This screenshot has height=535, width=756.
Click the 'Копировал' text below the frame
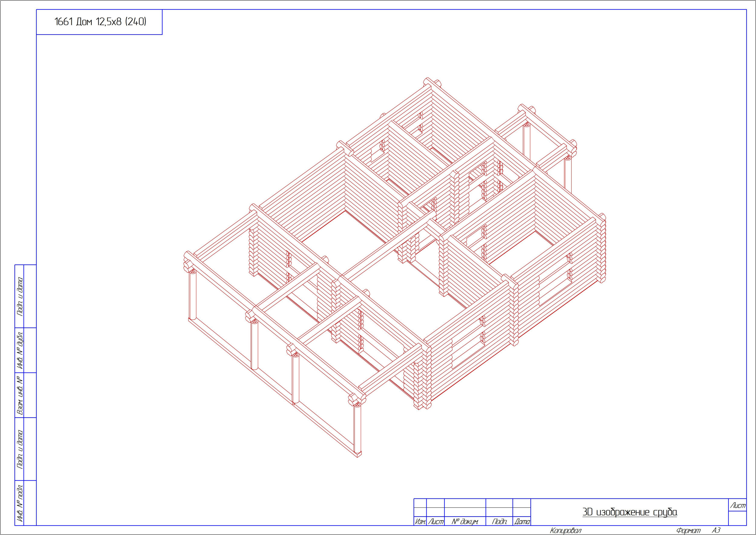coord(565,531)
